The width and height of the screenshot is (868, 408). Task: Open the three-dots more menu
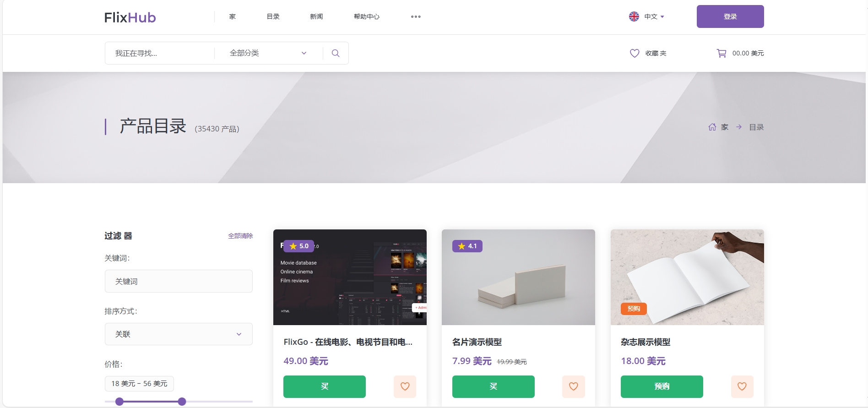click(416, 16)
